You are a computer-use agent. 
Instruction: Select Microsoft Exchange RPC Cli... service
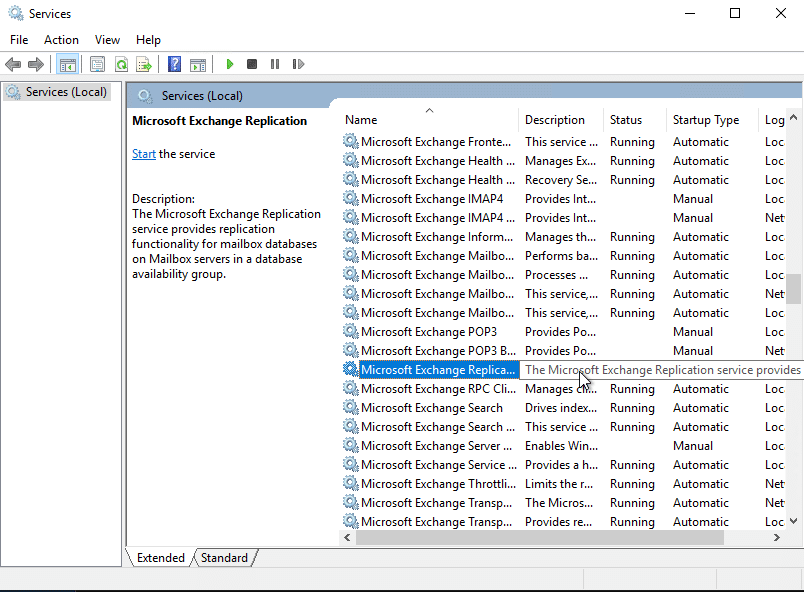(438, 388)
